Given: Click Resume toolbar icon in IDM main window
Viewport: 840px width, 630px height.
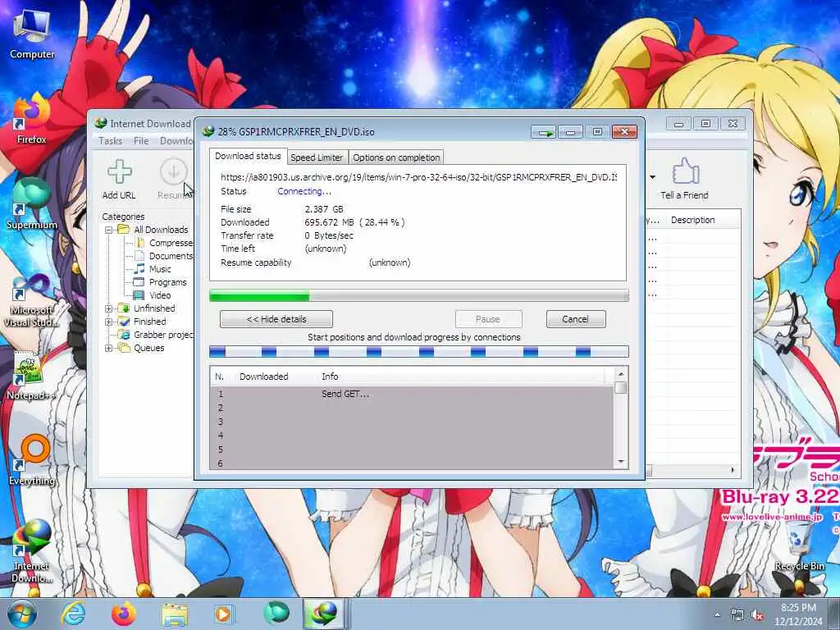Looking at the screenshot, I should pyautogui.click(x=174, y=180).
